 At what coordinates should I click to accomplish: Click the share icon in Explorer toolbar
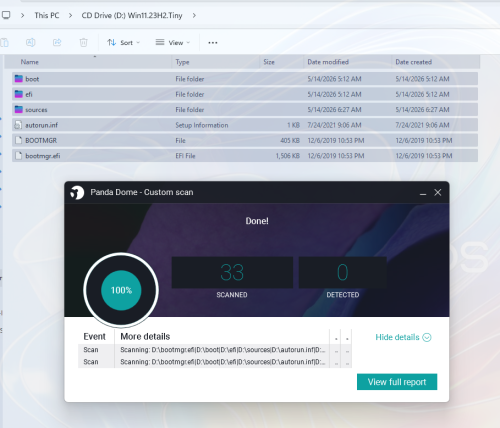57,42
